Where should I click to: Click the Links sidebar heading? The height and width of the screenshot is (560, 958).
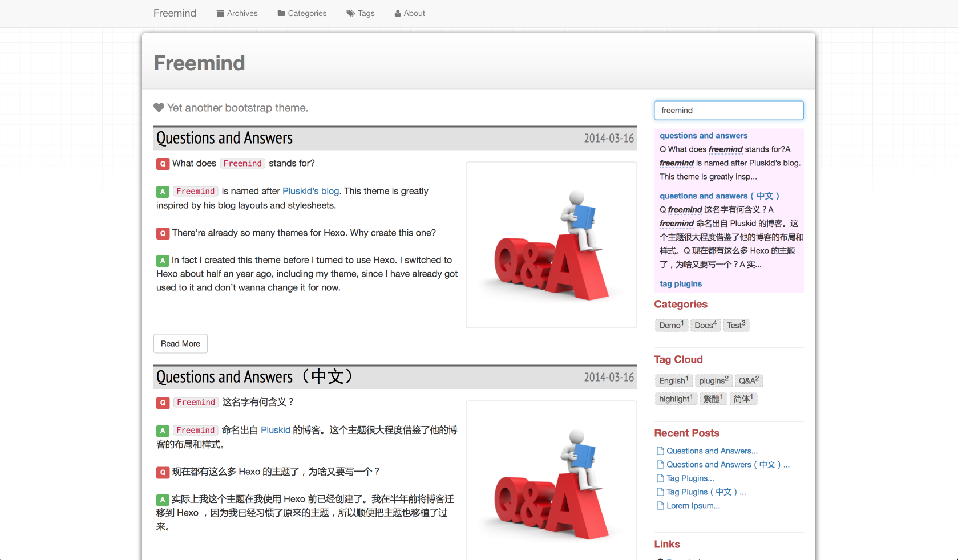pyautogui.click(x=667, y=545)
